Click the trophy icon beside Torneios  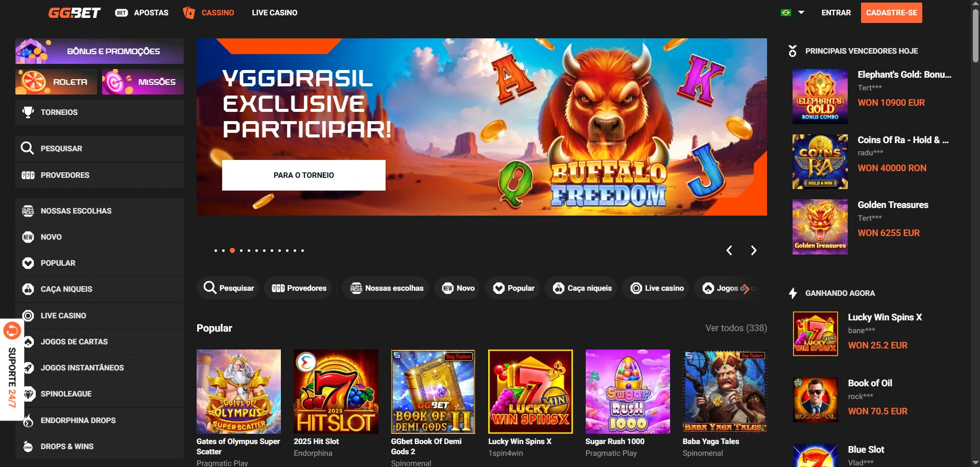tap(28, 112)
